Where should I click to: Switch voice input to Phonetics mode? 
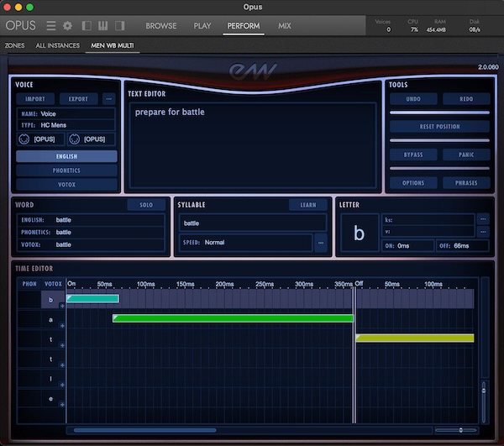(x=66, y=171)
